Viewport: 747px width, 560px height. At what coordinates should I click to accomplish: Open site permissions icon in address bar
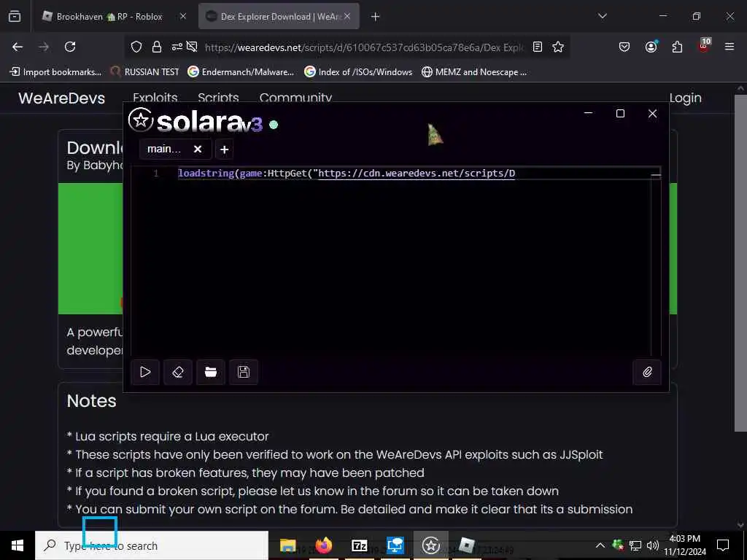(177, 47)
